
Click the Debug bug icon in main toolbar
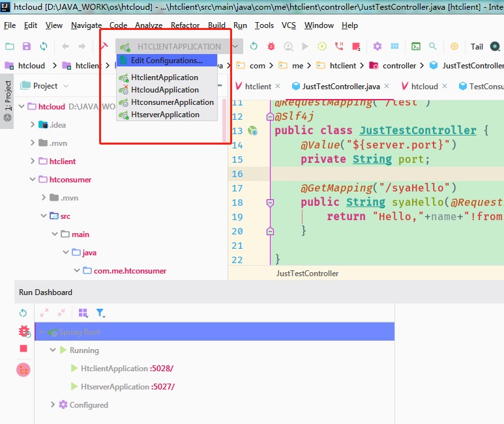coord(271,46)
